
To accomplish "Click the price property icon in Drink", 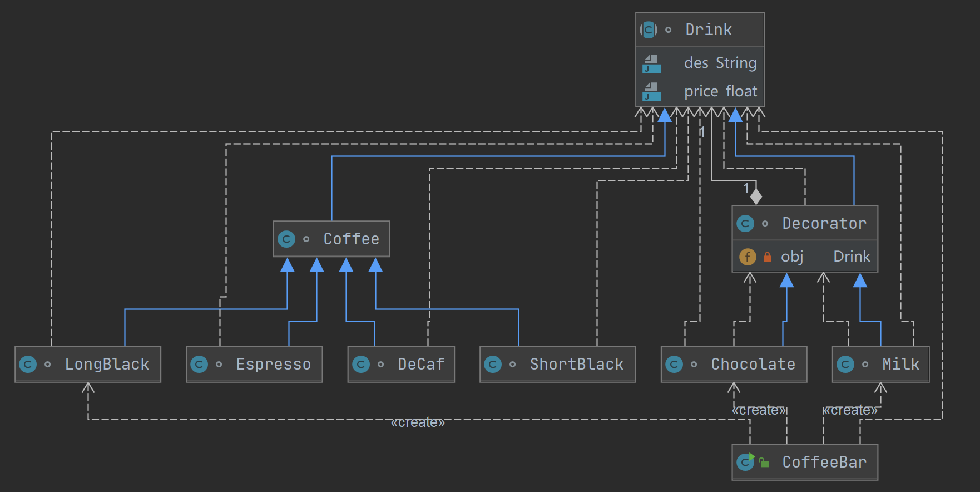I will (x=651, y=91).
